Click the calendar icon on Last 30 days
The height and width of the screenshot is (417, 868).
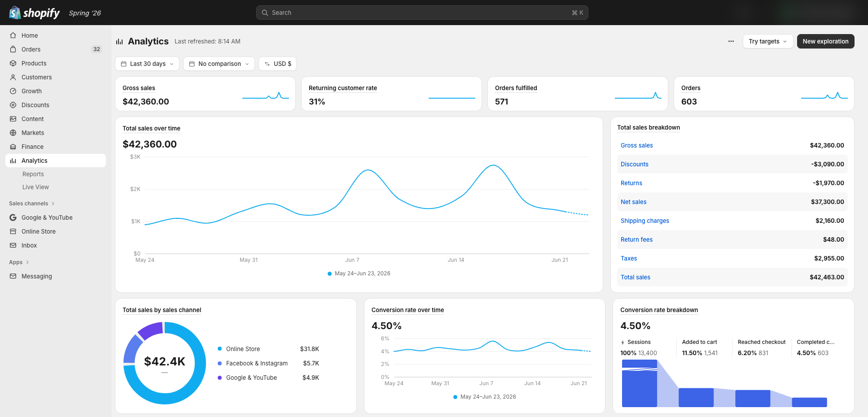click(x=124, y=64)
